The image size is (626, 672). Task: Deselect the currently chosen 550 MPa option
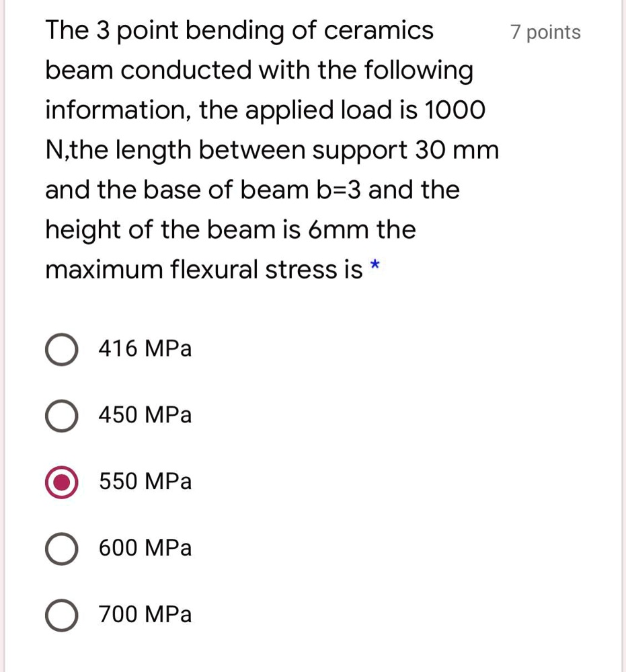(x=61, y=482)
